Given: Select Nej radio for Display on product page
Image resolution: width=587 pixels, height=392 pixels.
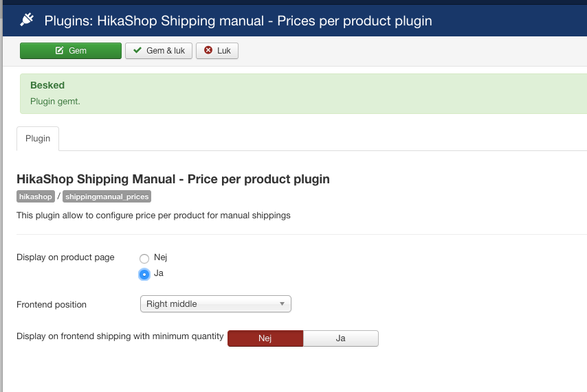Looking at the screenshot, I should pos(144,258).
